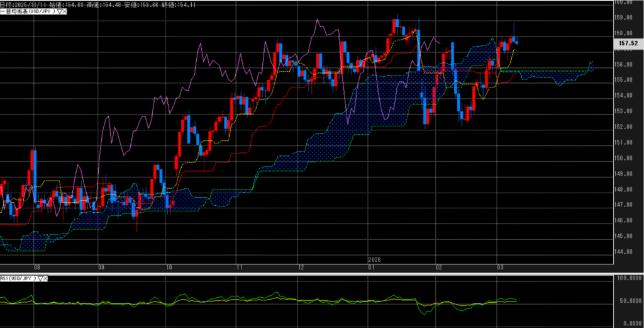Select the 一目均衡表(USD/JPY) indicator label
This screenshot has height=328, width=644.
28,11
